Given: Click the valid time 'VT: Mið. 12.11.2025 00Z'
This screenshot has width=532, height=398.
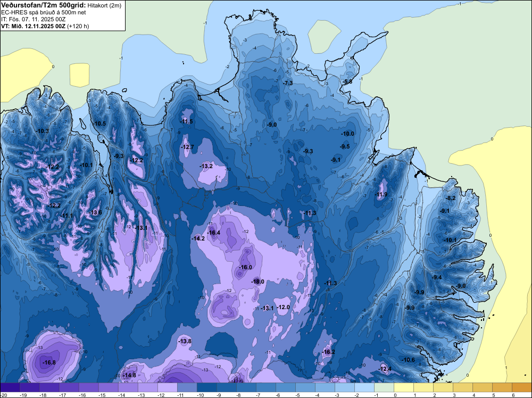Looking at the screenshot, I should tap(33, 26).
